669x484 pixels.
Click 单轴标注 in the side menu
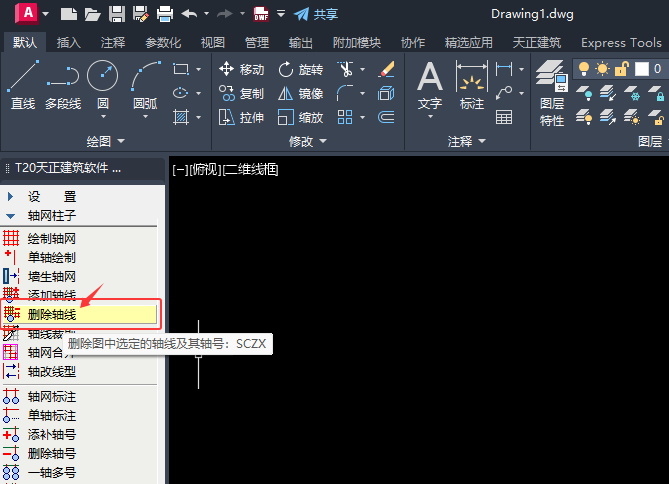tap(52, 415)
